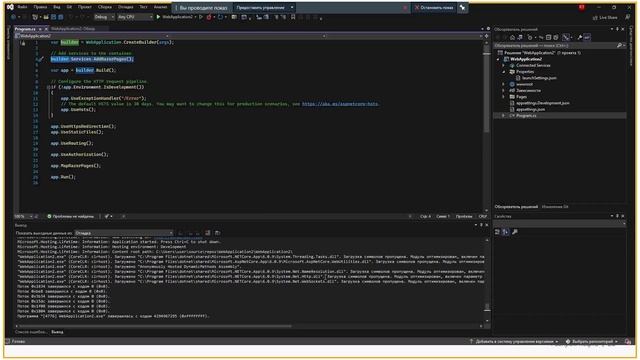The width and height of the screenshot is (640, 360).
Task: Click output pane horizontal scrollbar
Action: (155, 327)
